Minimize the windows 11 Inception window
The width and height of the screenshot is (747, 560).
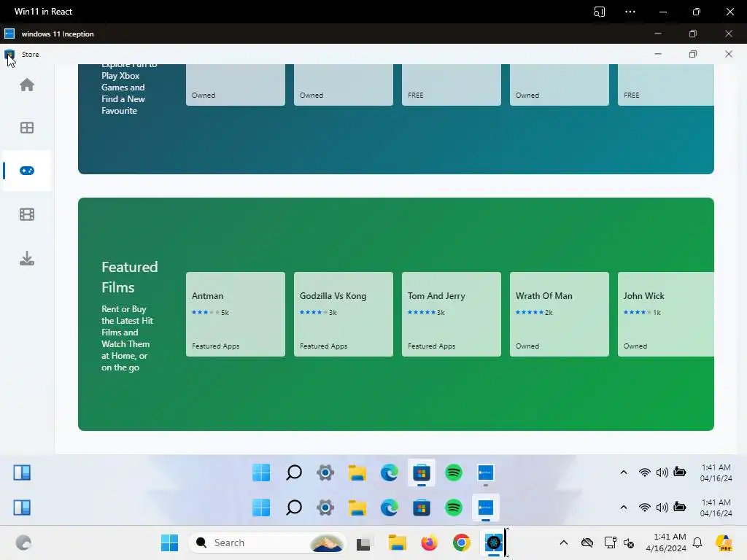pos(658,34)
